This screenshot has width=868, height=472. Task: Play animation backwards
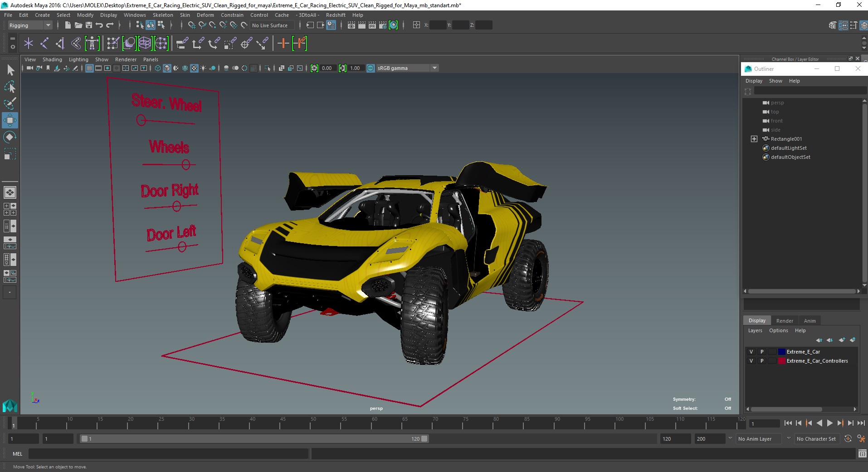point(819,423)
